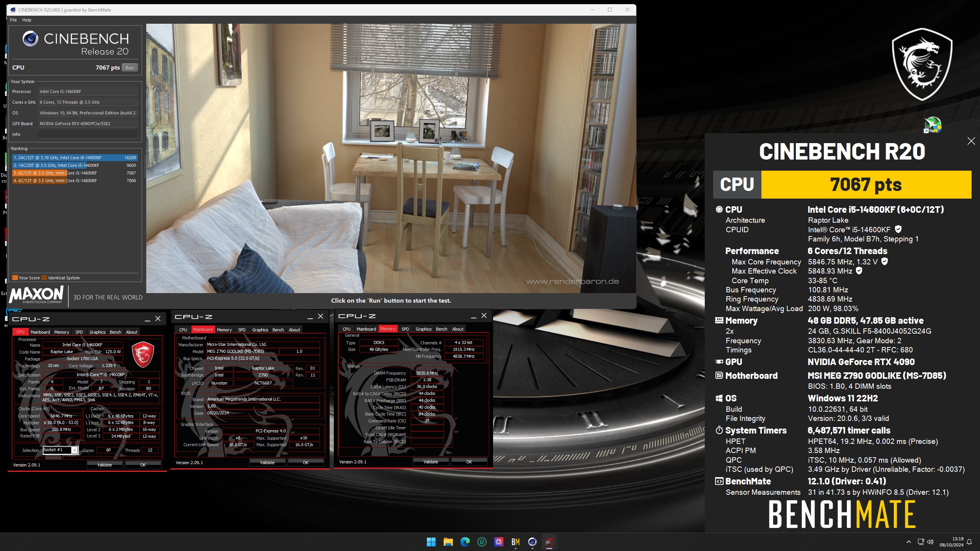Screen dimensions: 980x551
Task: Click the orange Your Score legend swatch
Action: [x=15, y=278]
